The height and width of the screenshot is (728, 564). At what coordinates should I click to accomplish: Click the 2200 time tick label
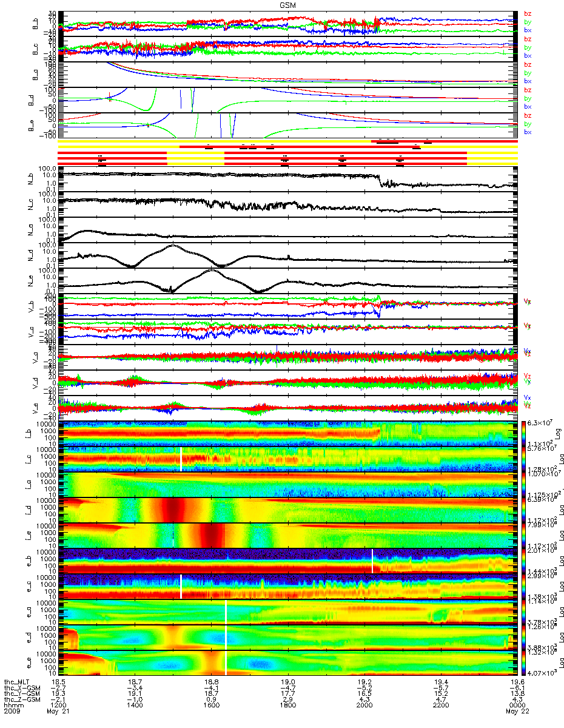point(440,706)
